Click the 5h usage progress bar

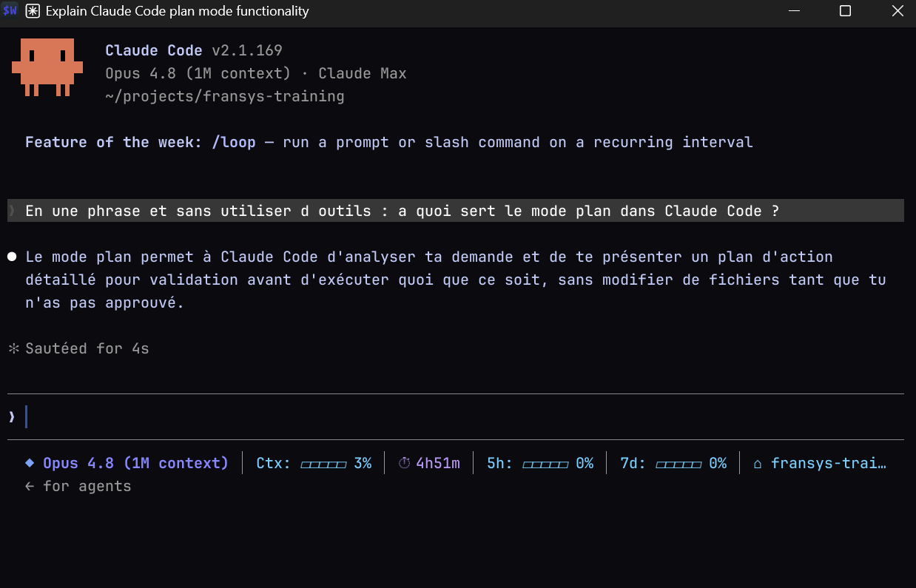[545, 464]
